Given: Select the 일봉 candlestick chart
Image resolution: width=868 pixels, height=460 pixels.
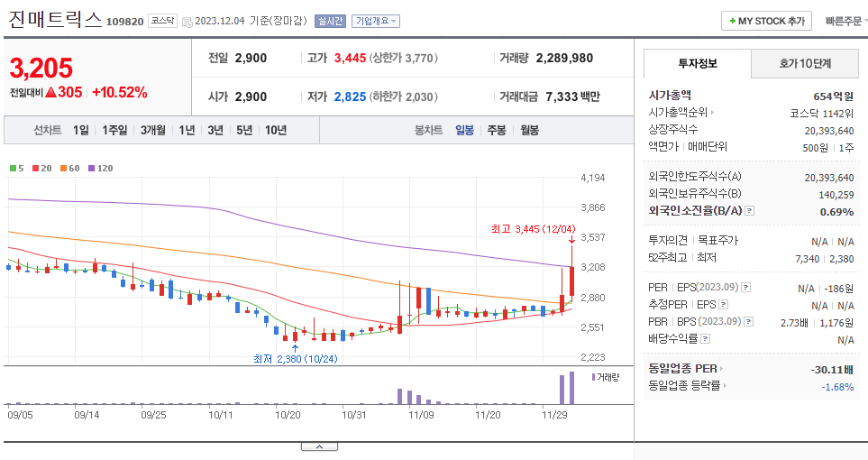Looking at the screenshot, I should pos(464,130).
